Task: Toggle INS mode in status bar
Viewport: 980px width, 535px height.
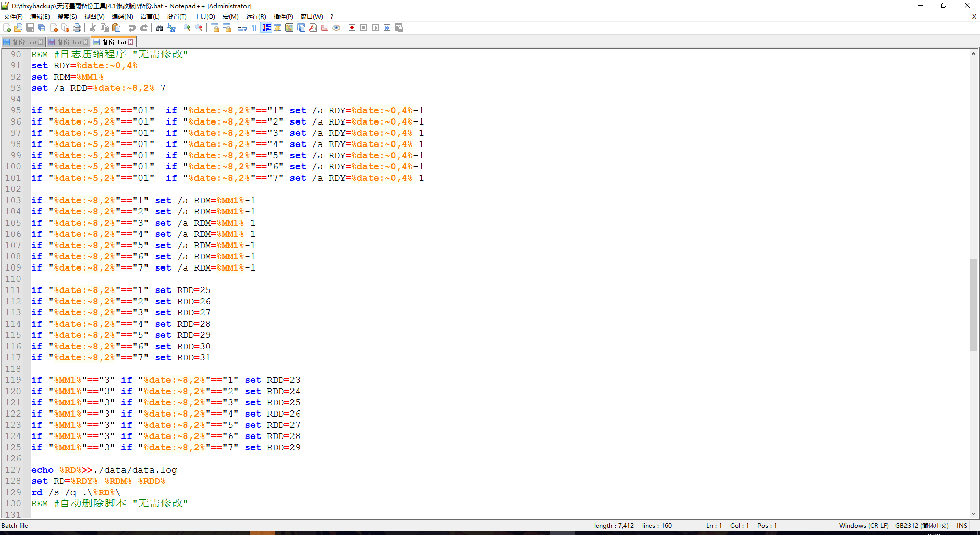Action: coord(962,525)
